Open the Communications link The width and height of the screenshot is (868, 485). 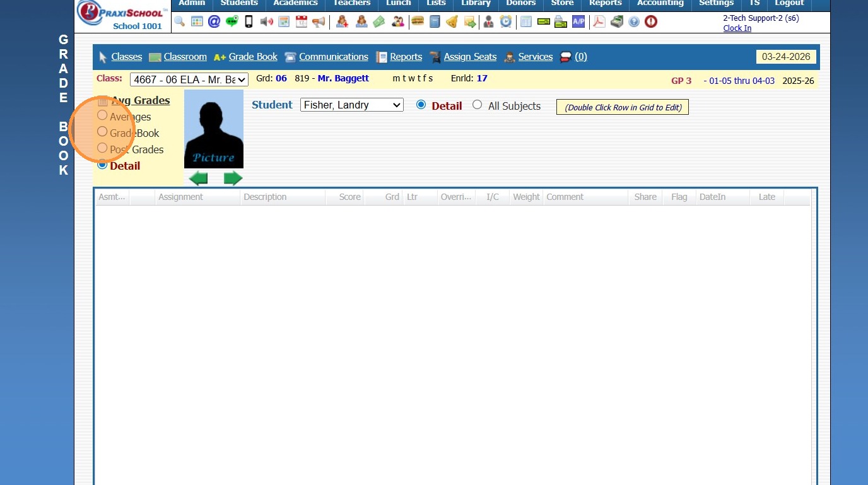(334, 57)
